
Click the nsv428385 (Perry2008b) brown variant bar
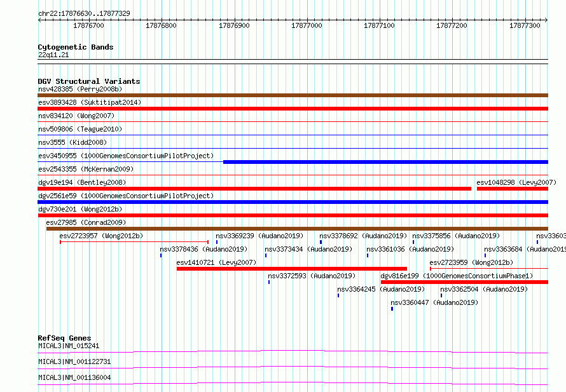293,95
